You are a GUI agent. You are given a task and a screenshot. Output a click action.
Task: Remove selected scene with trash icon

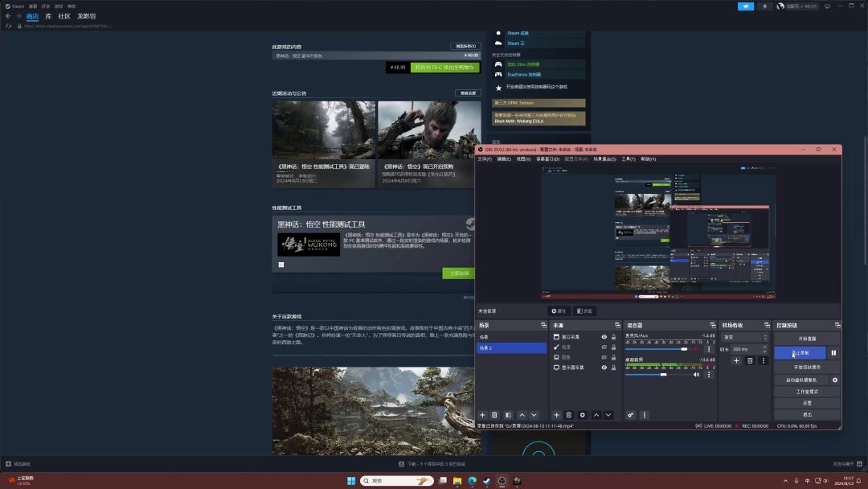494,415
